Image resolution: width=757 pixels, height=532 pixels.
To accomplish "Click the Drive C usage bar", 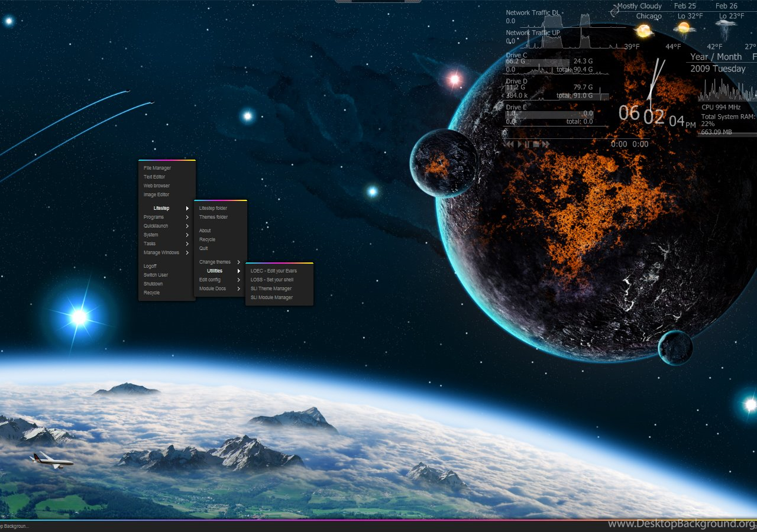I will click(x=537, y=61).
